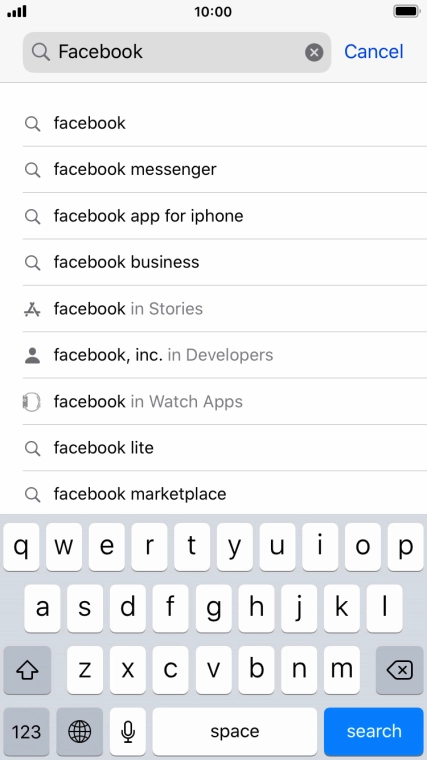Tap the space bar key
The height and width of the screenshot is (760, 427).
pyautogui.click(x=235, y=731)
